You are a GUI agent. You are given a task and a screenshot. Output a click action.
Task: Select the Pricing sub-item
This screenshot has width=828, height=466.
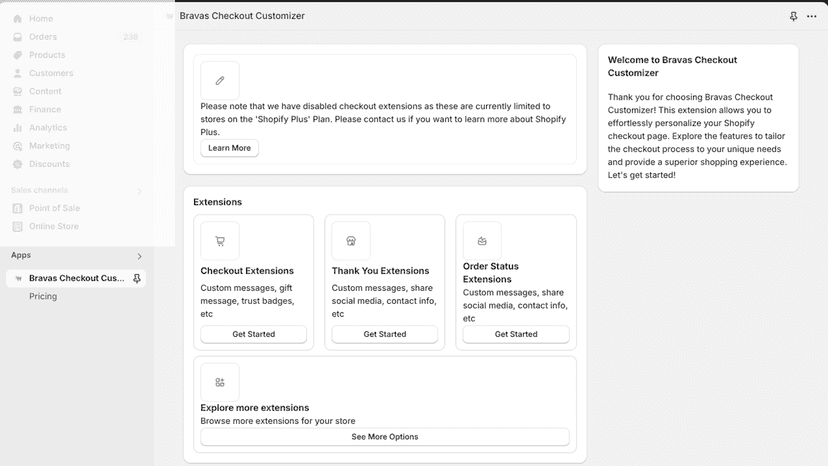click(x=43, y=296)
